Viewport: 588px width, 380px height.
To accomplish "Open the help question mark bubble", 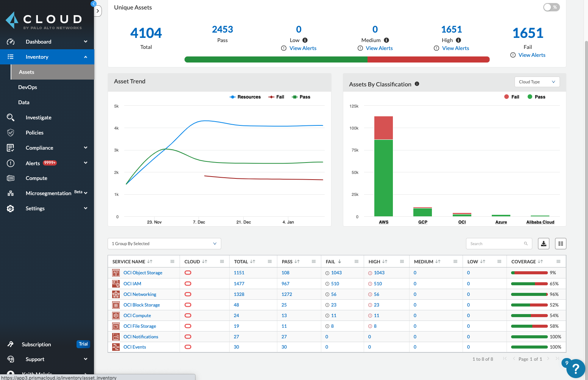I will point(575,368).
